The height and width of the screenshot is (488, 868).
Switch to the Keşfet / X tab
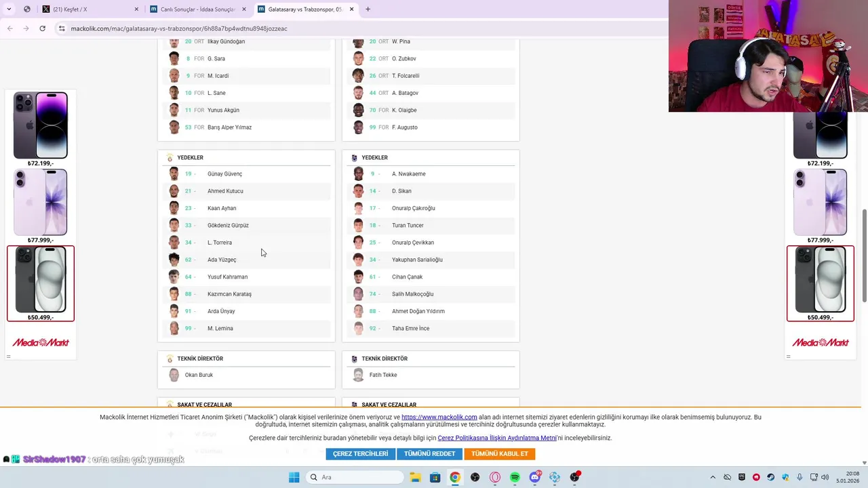[90, 9]
